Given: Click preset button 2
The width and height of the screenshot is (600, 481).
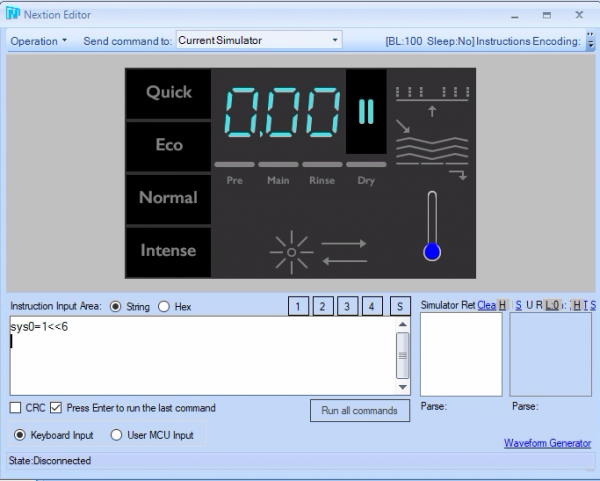Looking at the screenshot, I should point(323,306).
